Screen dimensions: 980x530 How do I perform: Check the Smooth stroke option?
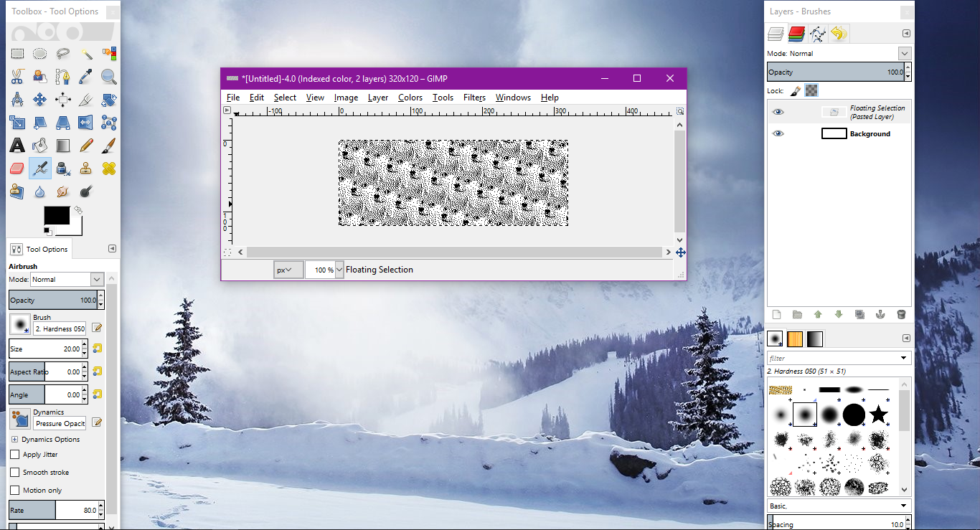[15, 473]
